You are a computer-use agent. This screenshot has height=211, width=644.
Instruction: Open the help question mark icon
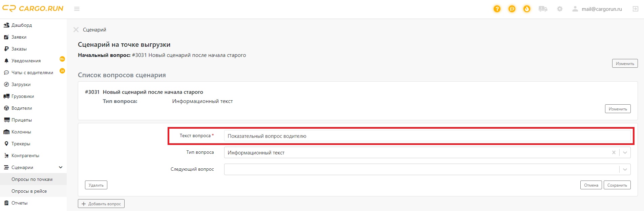497,9
